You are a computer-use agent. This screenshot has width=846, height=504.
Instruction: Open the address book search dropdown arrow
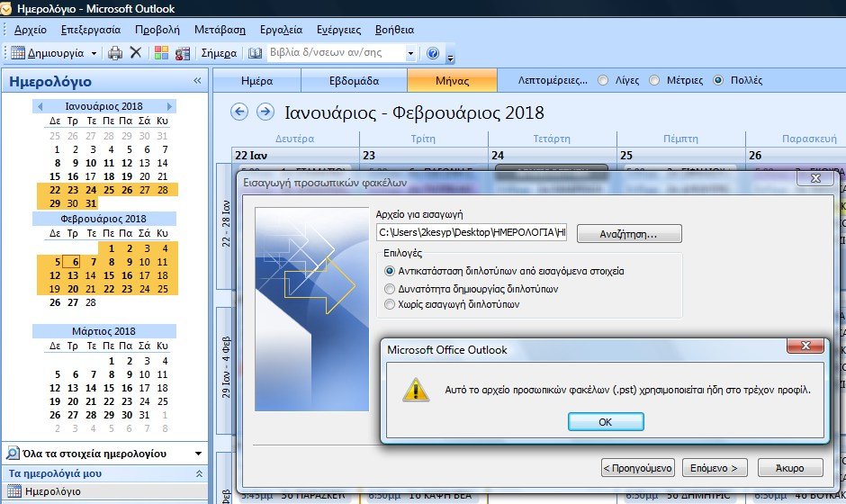(x=410, y=53)
